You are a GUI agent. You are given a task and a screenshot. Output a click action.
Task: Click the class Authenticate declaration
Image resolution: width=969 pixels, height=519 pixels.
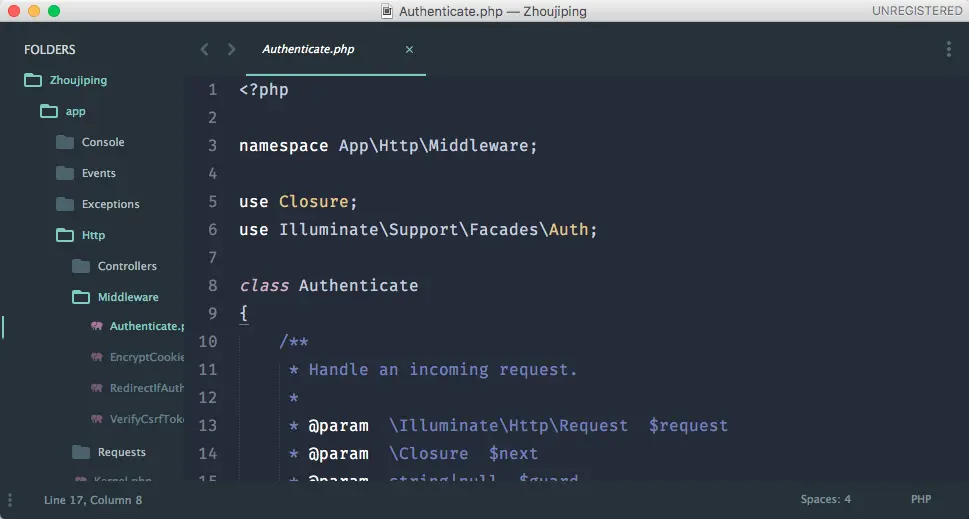point(329,285)
